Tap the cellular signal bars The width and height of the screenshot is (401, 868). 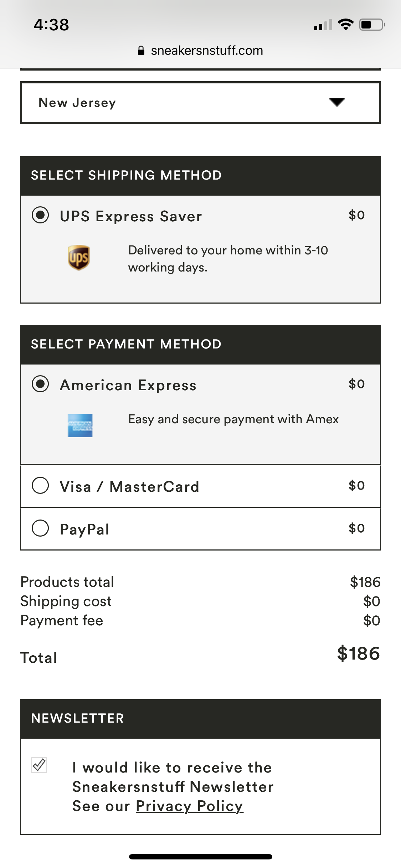point(323,25)
